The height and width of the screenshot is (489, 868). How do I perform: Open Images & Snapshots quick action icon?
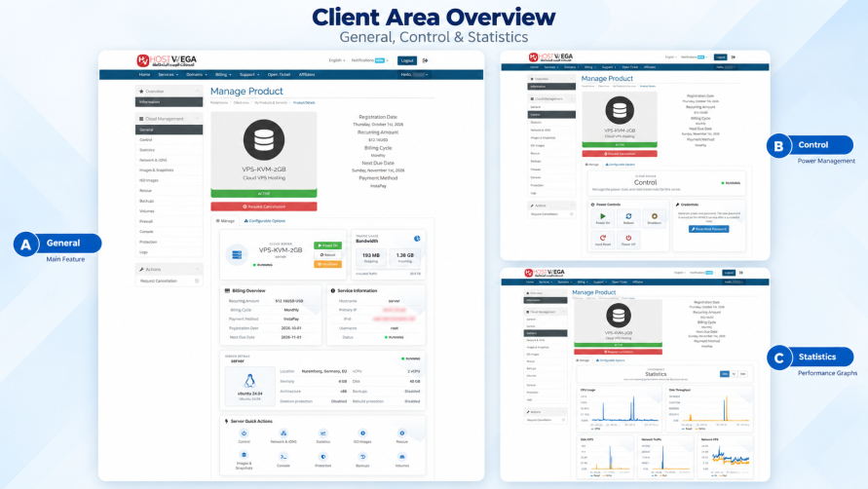click(244, 455)
